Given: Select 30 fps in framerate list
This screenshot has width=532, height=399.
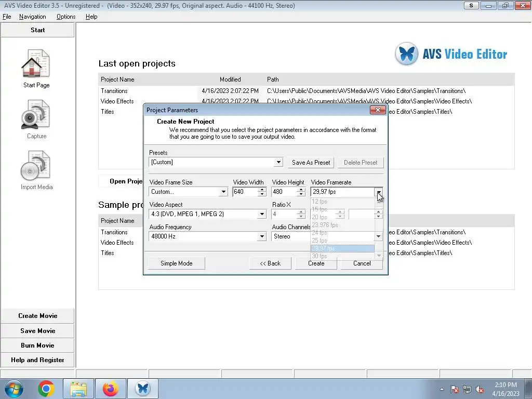Looking at the screenshot, I should 342,256.
